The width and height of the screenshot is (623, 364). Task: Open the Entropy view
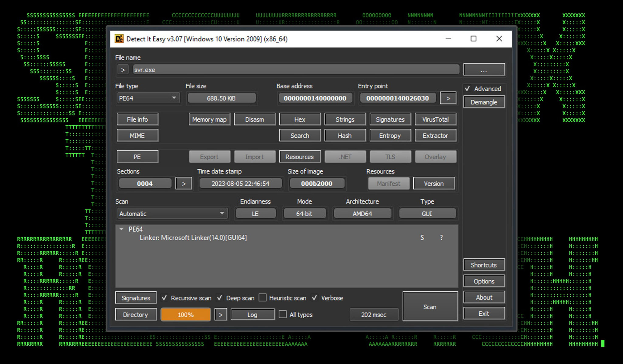point(390,136)
